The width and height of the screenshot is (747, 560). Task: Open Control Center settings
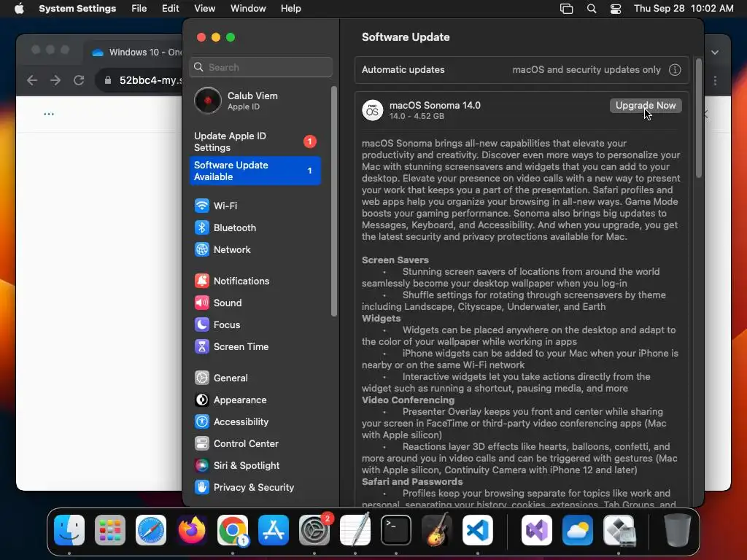pyautogui.click(x=255, y=444)
